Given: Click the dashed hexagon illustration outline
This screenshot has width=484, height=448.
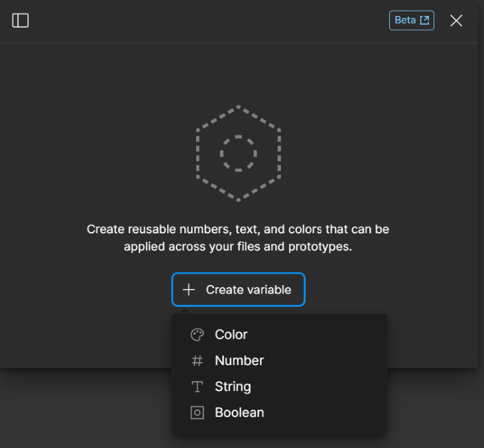Looking at the screenshot, I should point(198,154).
